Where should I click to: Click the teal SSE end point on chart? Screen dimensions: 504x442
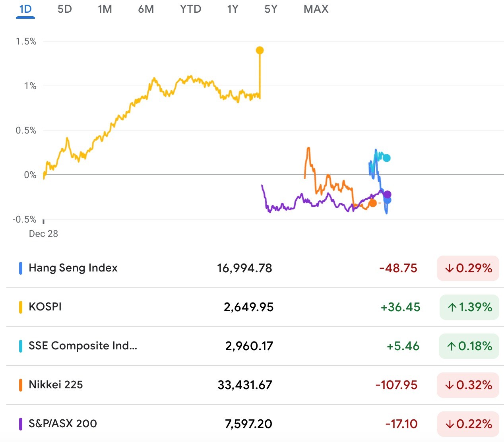click(x=386, y=158)
